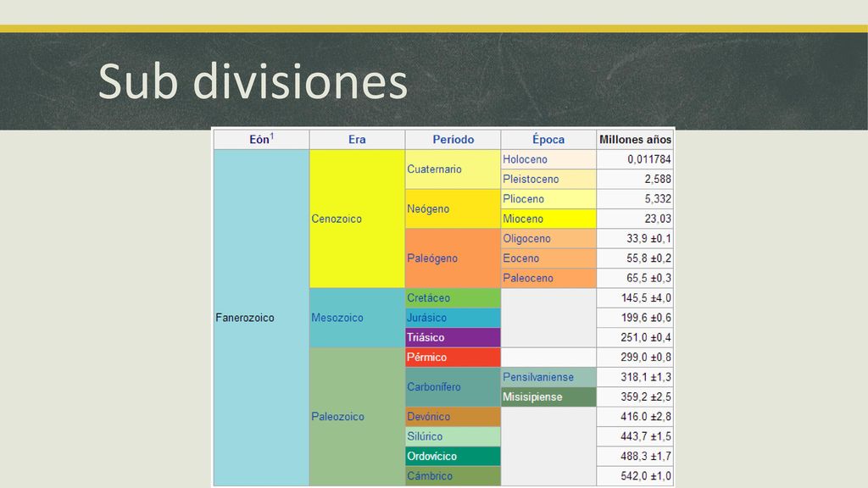Open the 'Mesozoico' era link
The image size is (868, 488).
click(337, 318)
